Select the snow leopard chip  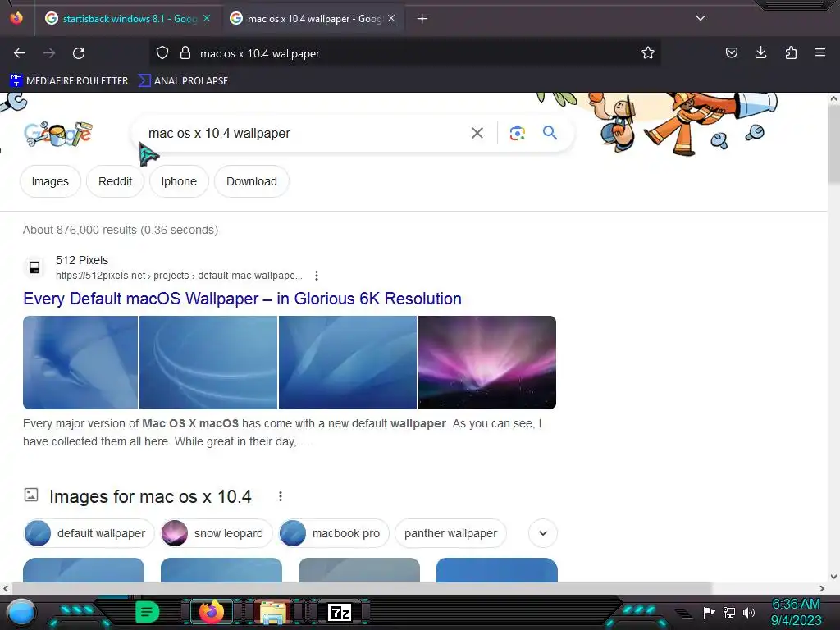(217, 533)
